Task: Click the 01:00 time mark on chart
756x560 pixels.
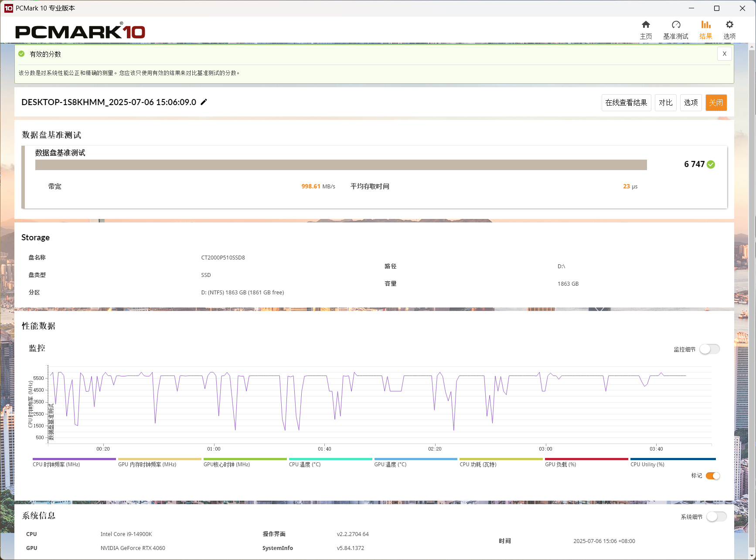Action: [x=214, y=449]
